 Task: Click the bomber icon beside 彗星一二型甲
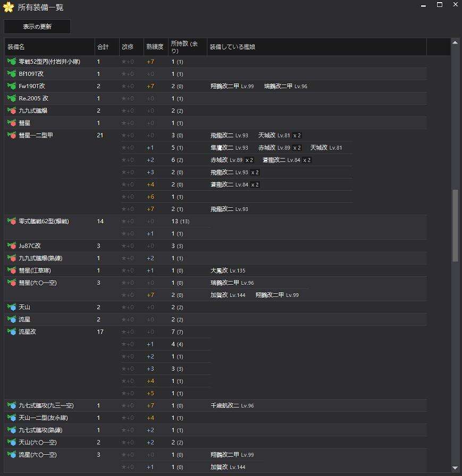coord(12,135)
